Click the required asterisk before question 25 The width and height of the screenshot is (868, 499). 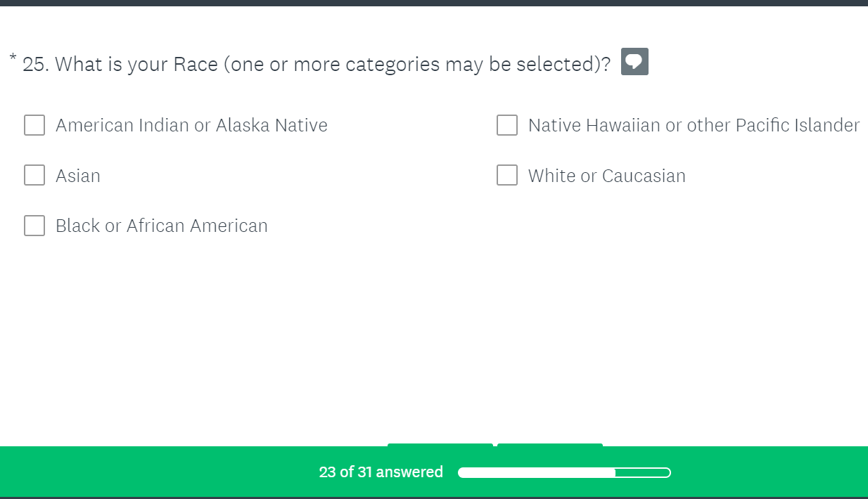tap(13, 56)
